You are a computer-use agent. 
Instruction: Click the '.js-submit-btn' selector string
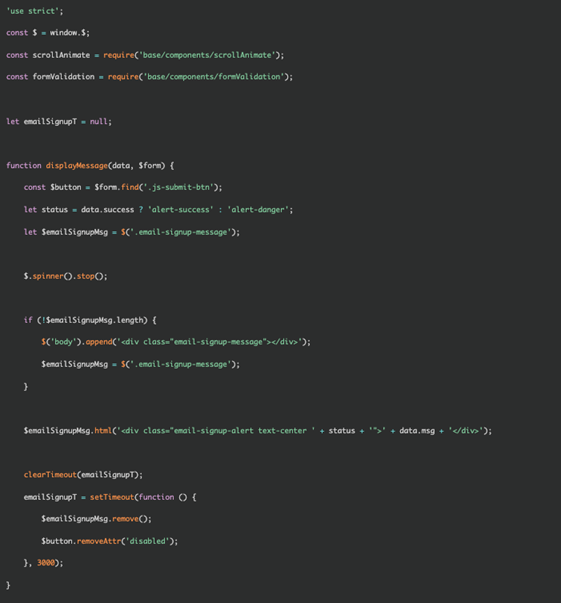(x=178, y=187)
